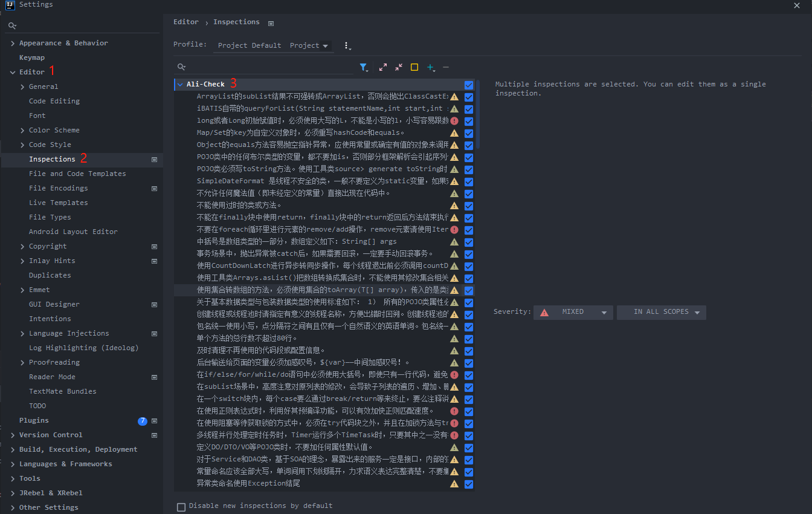Open the Severity MIXED dropdown
The height and width of the screenshot is (514, 812).
(x=573, y=312)
